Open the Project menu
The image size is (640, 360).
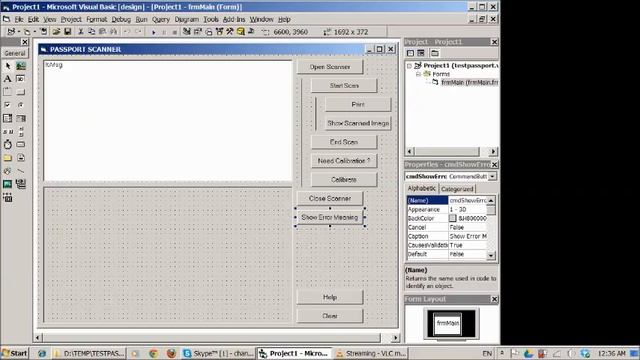tap(71, 19)
